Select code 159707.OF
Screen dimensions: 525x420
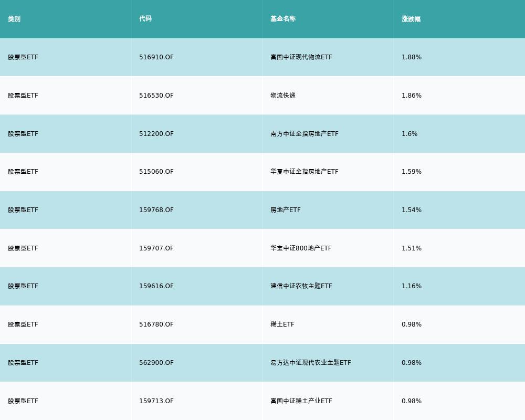point(156,248)
